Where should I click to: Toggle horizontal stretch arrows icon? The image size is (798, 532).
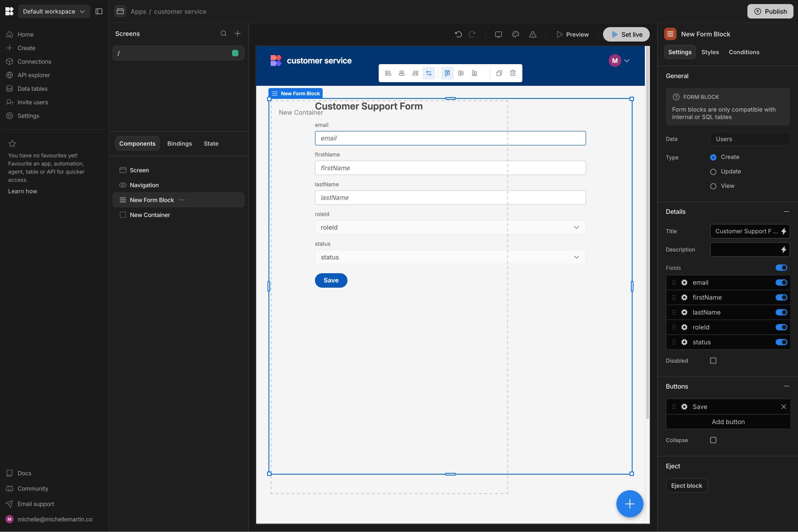coord(429,73)
